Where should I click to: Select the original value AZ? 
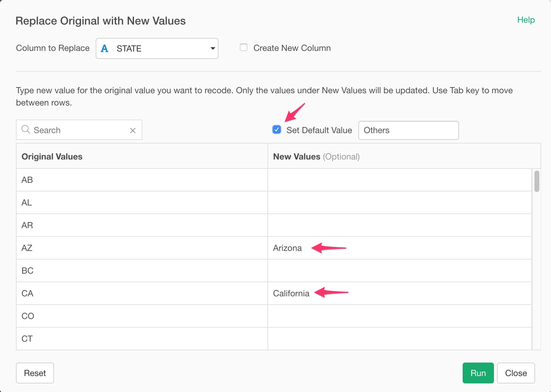[142, 248]
